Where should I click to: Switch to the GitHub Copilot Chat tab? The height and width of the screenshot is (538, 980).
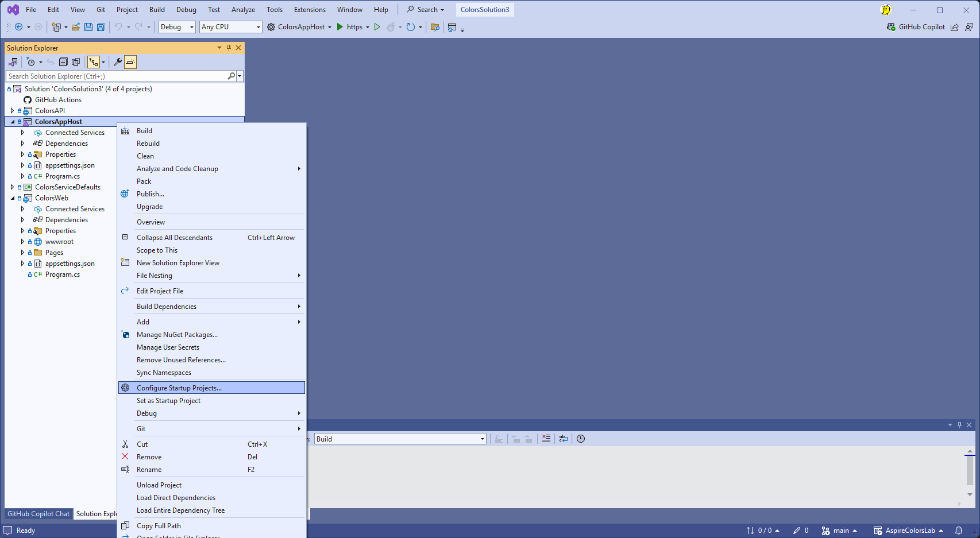pos(38,514)
